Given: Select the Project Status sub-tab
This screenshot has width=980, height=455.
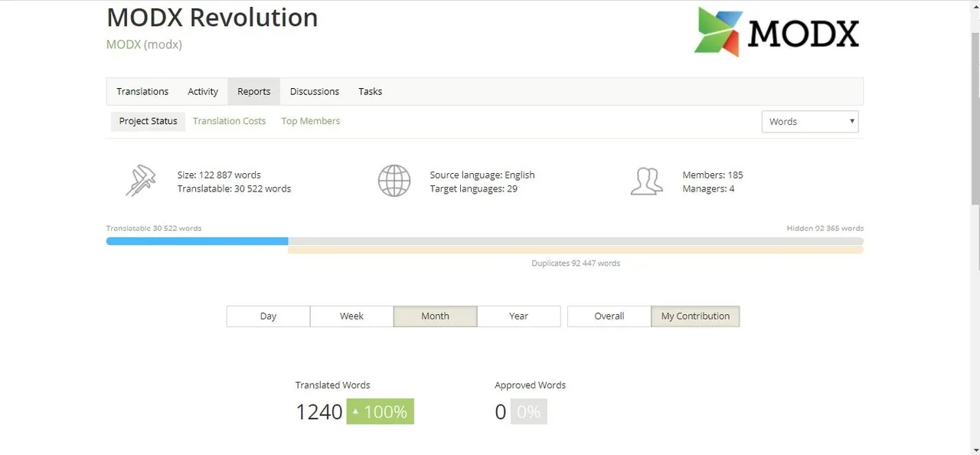Looking at the screenshot, I should [x=148, y=121].
